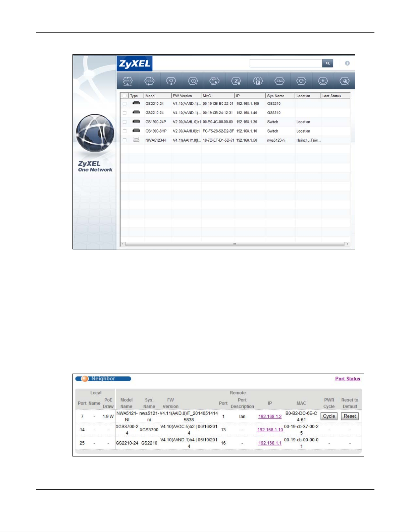
Task: Click the IP cell 192.168.1.50
Action: (x=247, y=140)
